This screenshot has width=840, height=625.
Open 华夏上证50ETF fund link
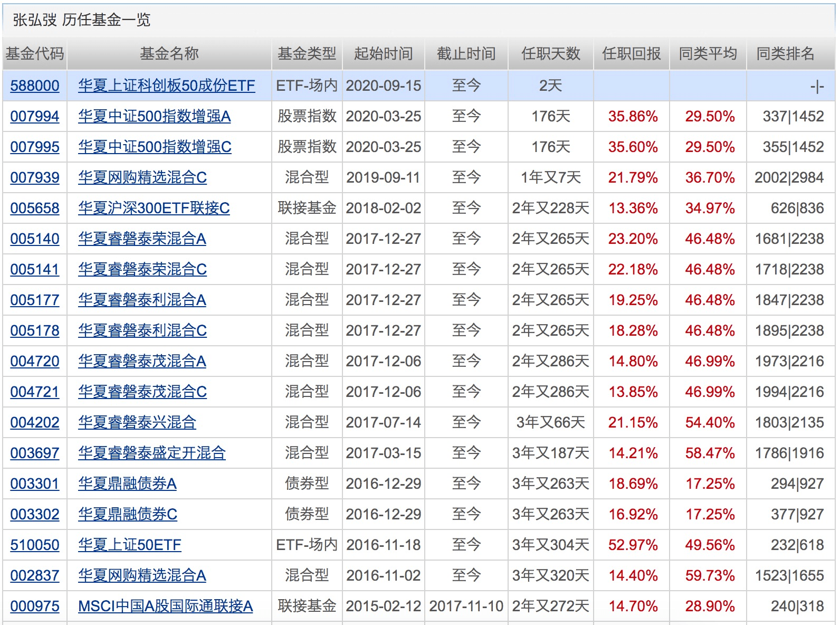(130, 545)
